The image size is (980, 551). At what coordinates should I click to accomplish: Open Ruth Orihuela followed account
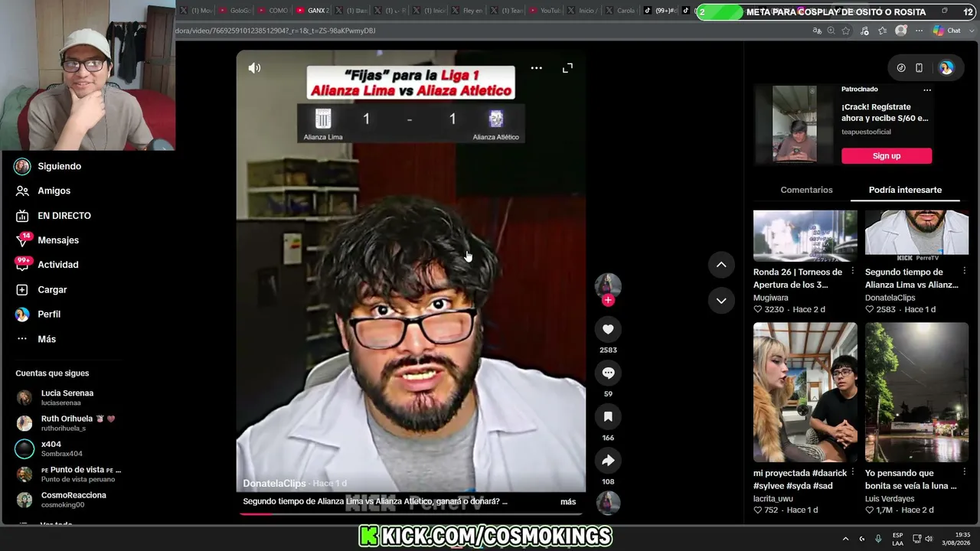pyautogui.click(x=66, y=423)
